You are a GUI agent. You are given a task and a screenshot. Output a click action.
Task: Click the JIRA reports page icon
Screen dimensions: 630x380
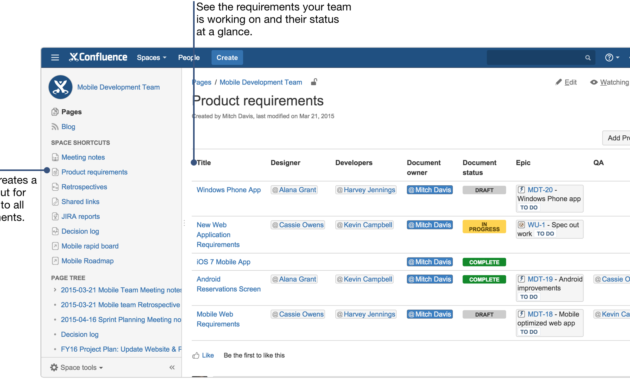(55, 217)
